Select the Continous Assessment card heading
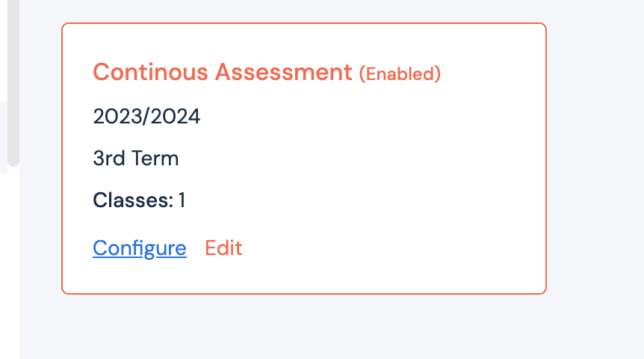 tap(222, 73)
